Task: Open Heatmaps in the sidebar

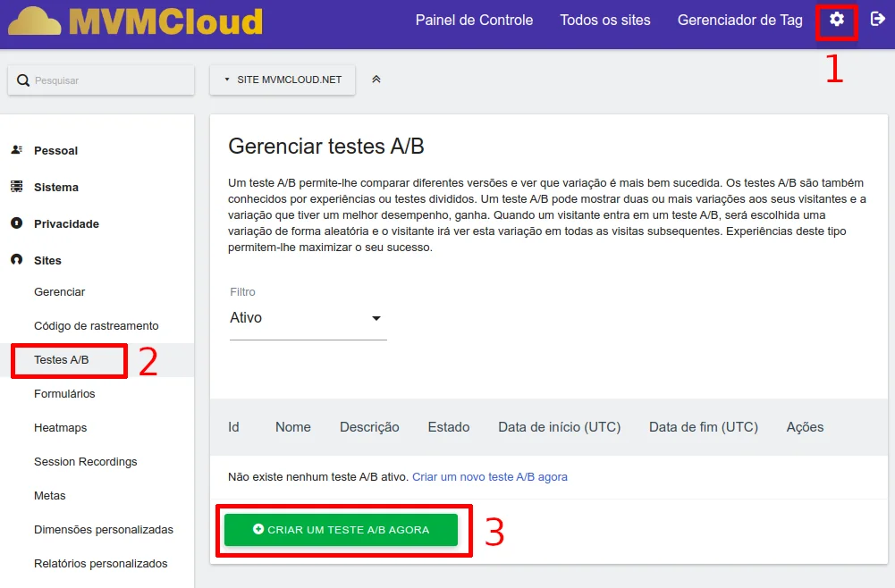Action: pos(61,428)
